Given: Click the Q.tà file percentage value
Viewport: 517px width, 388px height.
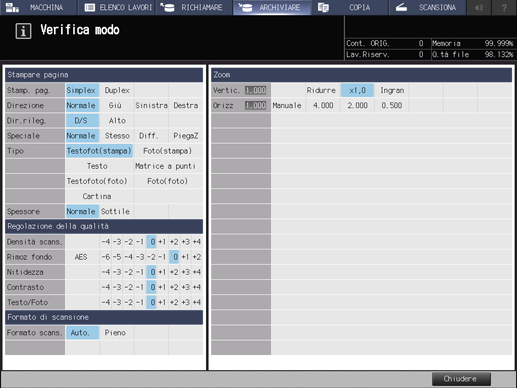Looking at the screenshot, I should 499,54.
